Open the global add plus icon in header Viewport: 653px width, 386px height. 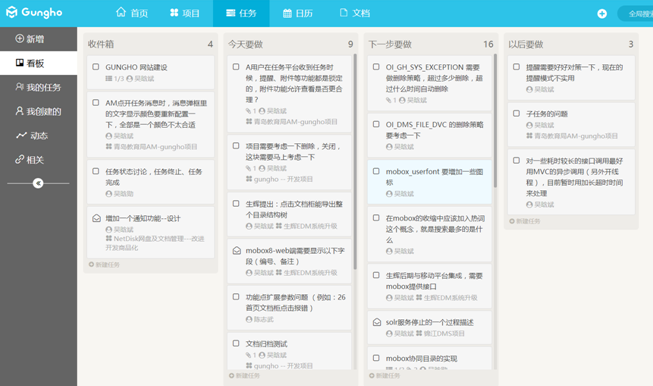601,14
